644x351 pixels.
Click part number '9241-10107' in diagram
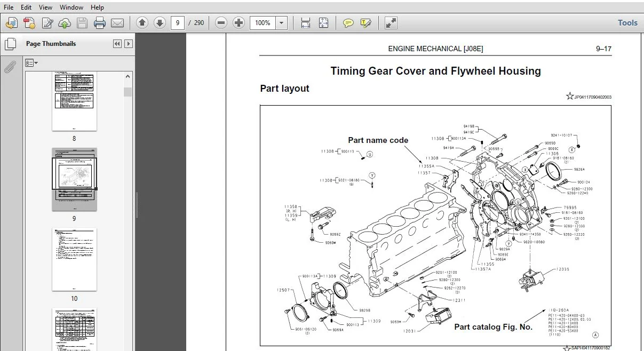pos(561,135)
